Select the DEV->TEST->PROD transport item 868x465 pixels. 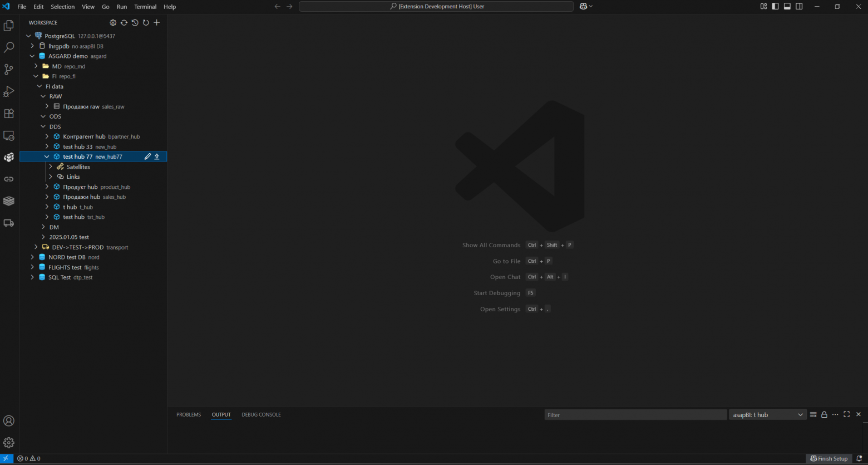pos(93,247)
